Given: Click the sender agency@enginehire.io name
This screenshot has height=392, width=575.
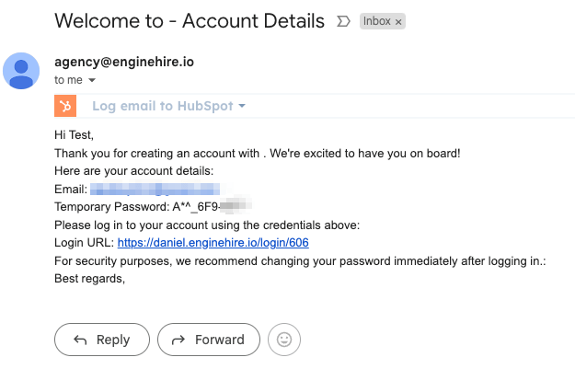Looking at the screenshot, I should coord(124,62).
